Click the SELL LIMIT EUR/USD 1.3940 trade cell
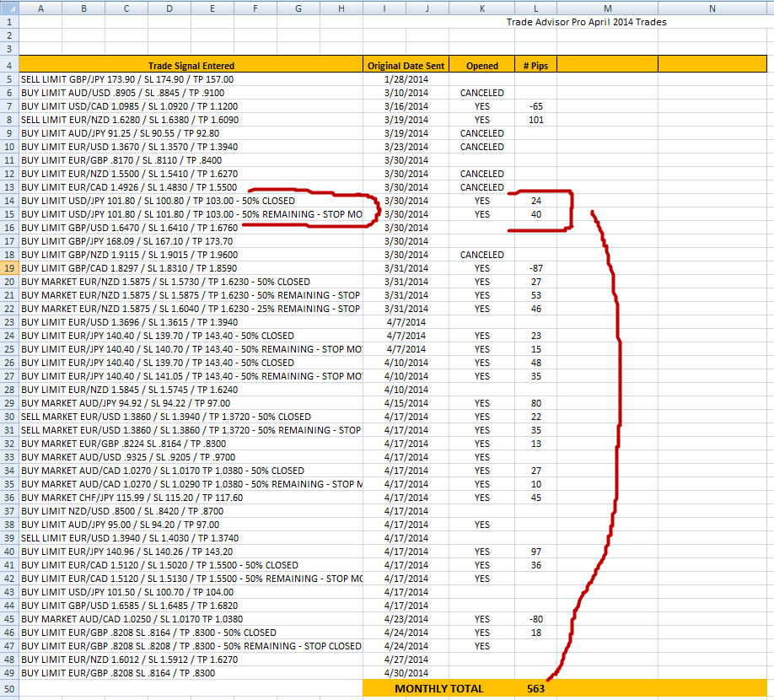Image resolution: width=774 pixels, height=700 pixels. 191,538
